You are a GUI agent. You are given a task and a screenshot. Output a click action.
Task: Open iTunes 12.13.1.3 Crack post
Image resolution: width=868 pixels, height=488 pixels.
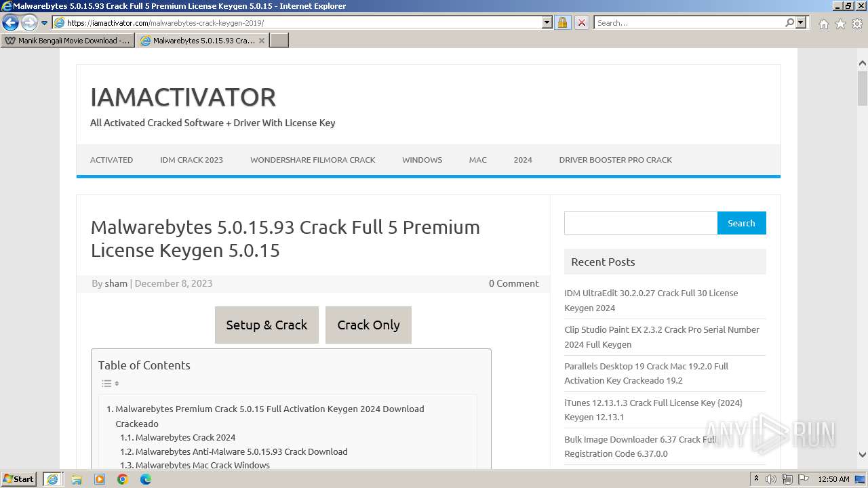(x=653, y=410)
